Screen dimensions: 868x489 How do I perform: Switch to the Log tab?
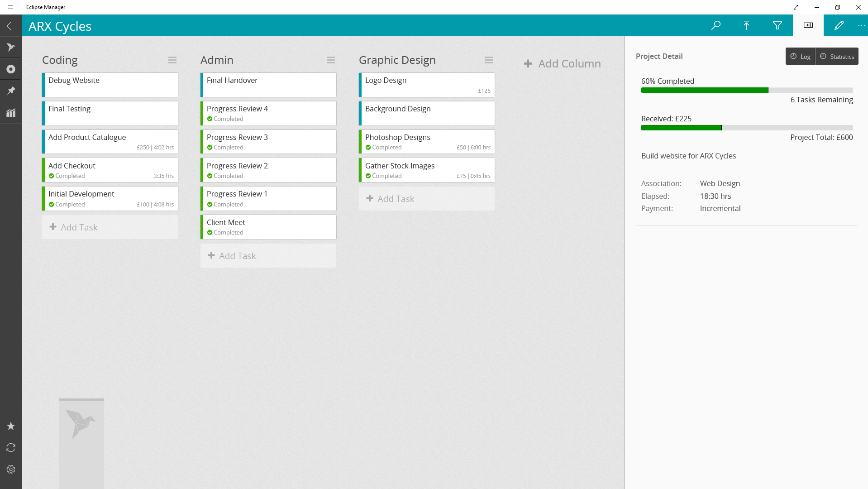[x=800, y=57]
